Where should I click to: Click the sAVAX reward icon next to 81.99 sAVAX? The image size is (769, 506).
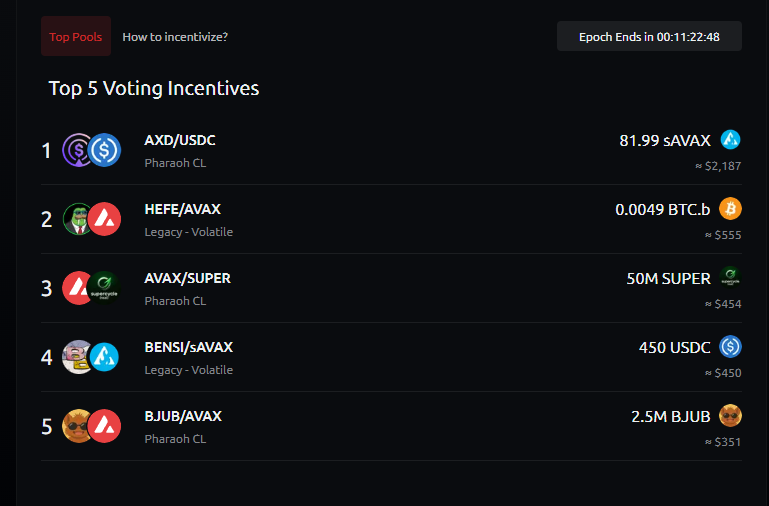click(730, 140)
